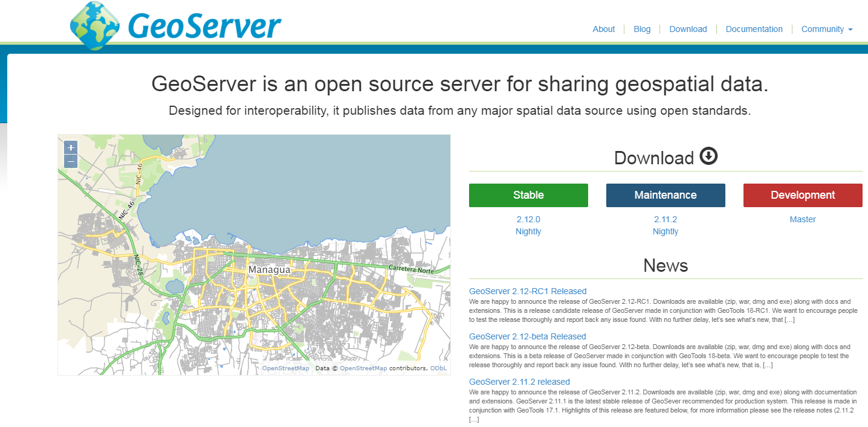Click the Maintenance release button

coord(666,195)
